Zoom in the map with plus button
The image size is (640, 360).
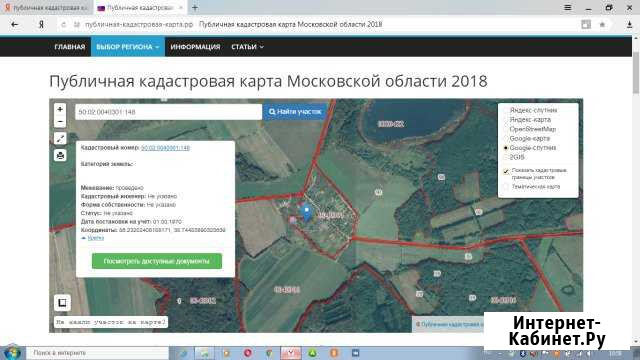coord(60,109)
